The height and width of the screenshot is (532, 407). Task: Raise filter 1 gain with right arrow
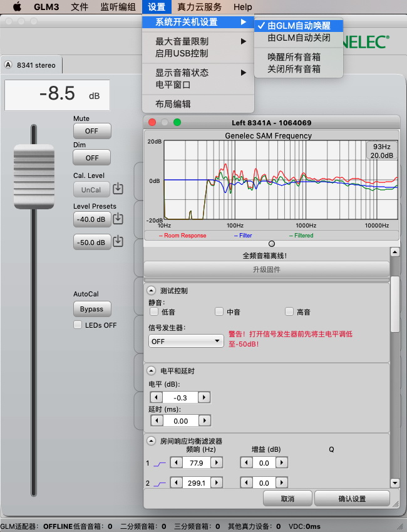(282, 462)
